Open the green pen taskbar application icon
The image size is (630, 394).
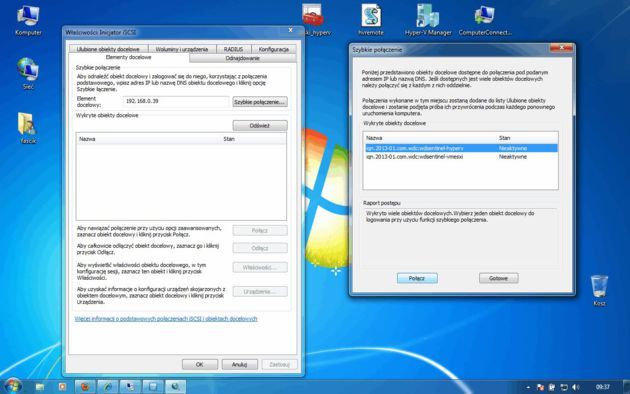[108, 387]
